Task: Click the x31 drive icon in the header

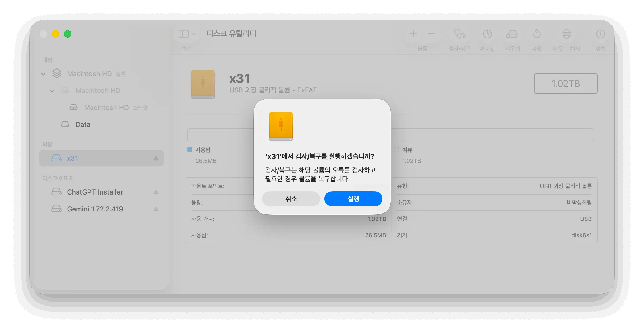Action: tap(203, 85)
